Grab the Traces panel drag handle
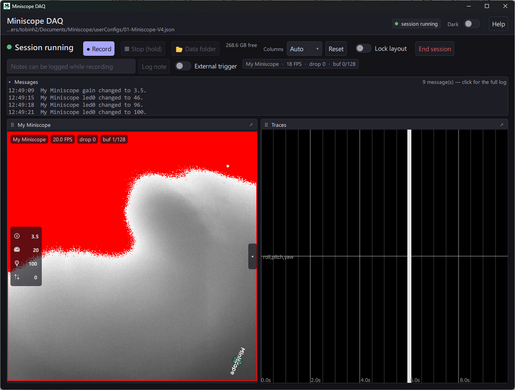Image resolution: width=515 pixels, height=390 pixels. [266, 125]
